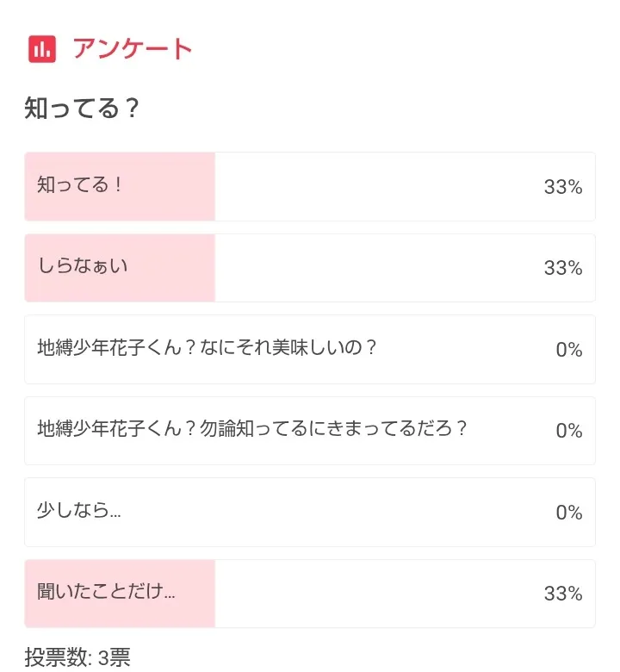Choose the なにそれ美味しいの？ poll option
This screenshot has height=672, width=620.
(x=208, y=347)
